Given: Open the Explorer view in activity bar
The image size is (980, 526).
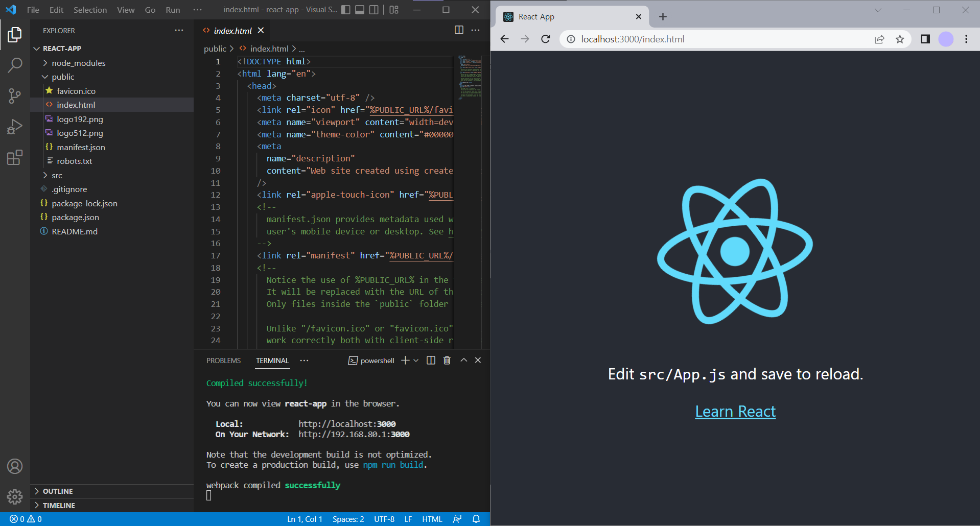Looking at the screenshot, I should click(x=15, y=35).
